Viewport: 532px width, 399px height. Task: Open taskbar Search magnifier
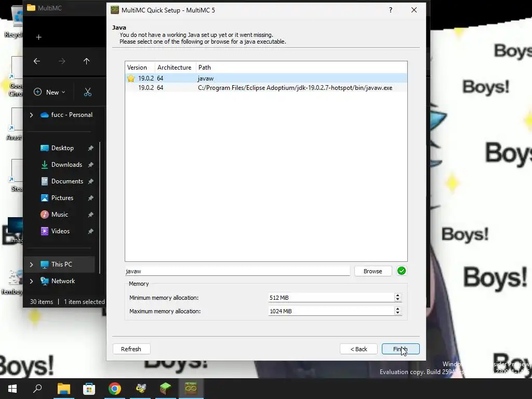point(37,389)
